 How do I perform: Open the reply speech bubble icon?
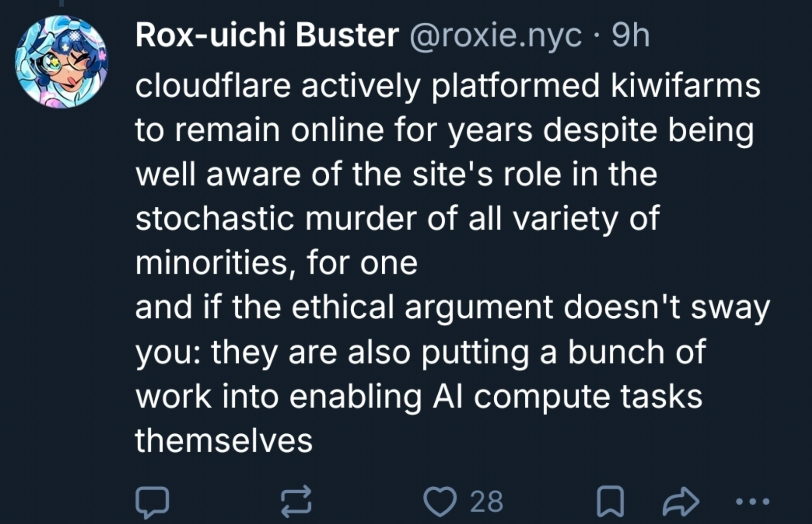point(152,502)
